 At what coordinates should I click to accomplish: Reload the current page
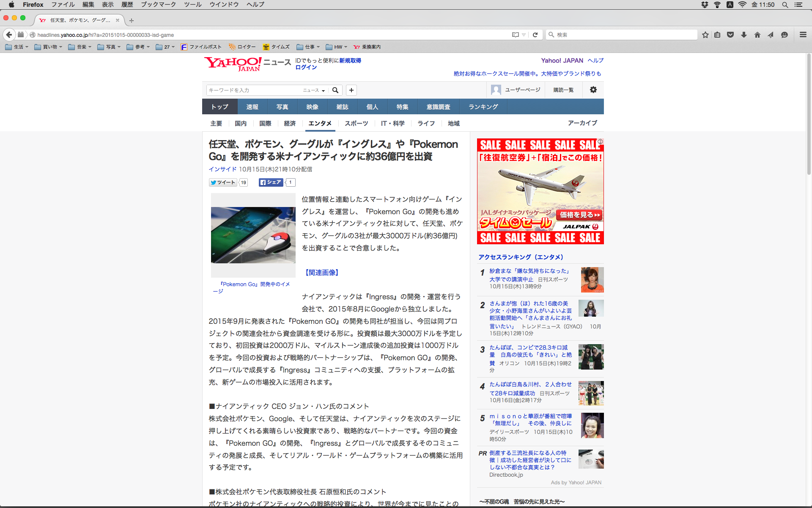[x=535, y=35]
